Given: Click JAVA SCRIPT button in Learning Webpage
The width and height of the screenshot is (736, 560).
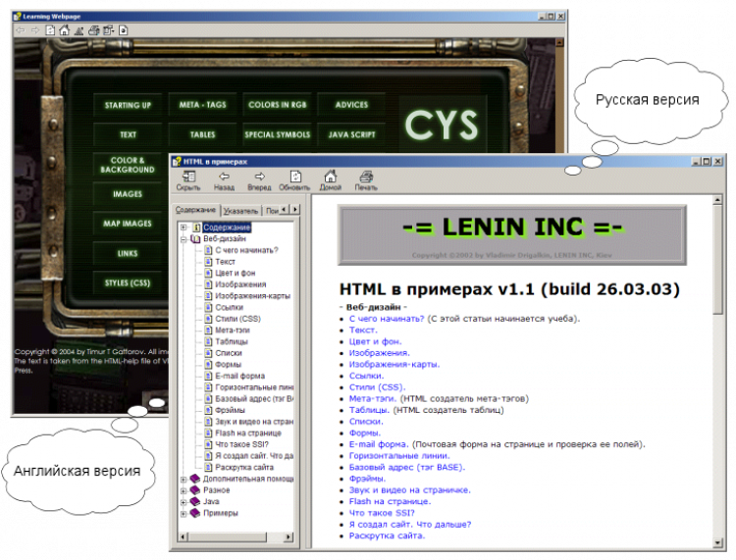Looking at the screenshot, I should (351, 134).
